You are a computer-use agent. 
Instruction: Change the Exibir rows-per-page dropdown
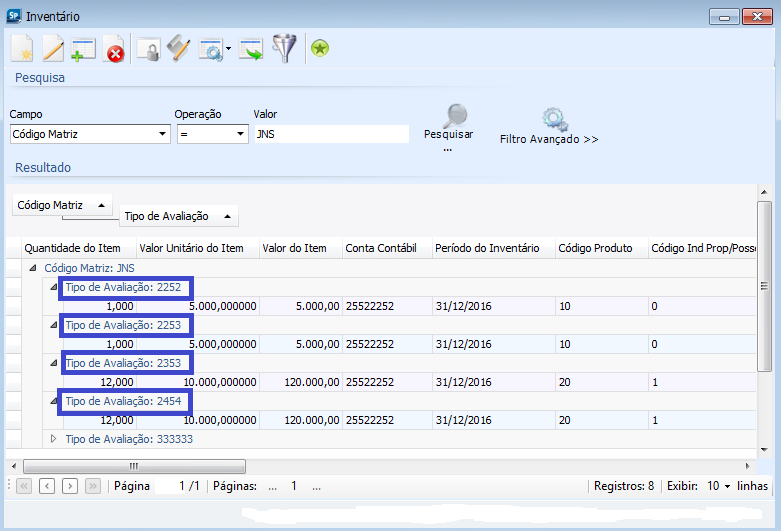(x=719, y=486)
